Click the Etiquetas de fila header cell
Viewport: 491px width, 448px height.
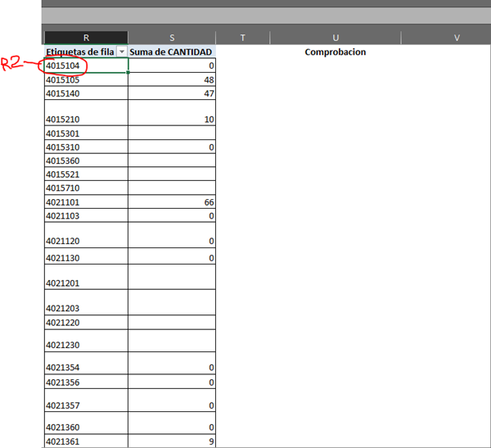tap(86, 52)
